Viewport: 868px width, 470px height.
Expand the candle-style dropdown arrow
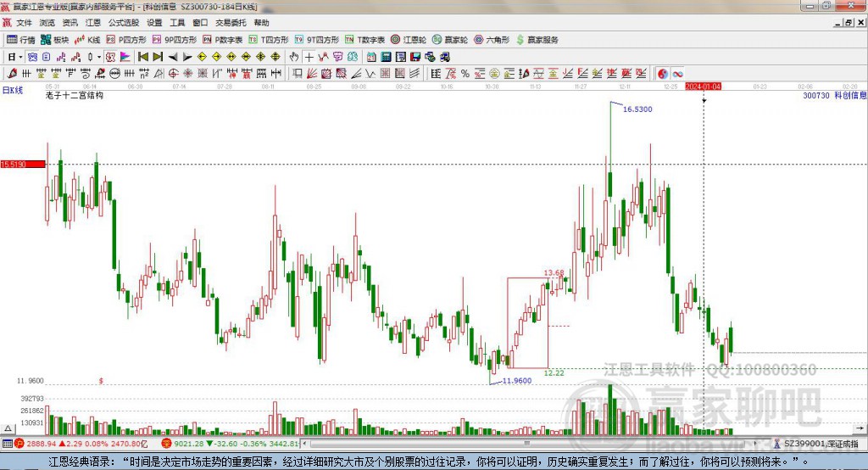pos(99,57)
